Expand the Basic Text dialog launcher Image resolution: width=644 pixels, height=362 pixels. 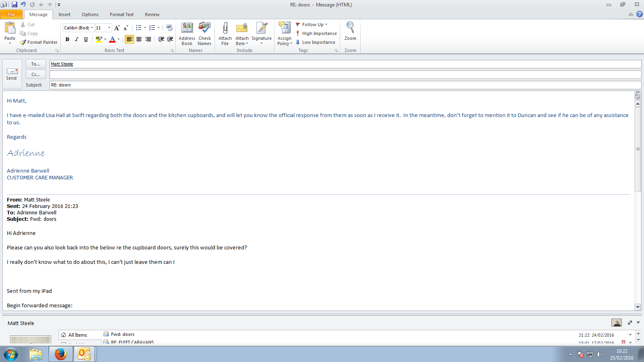point(172,51)
